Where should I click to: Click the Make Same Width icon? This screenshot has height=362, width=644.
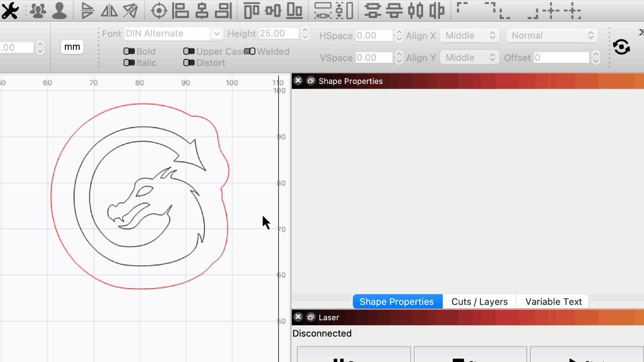(x=323, y=10)
